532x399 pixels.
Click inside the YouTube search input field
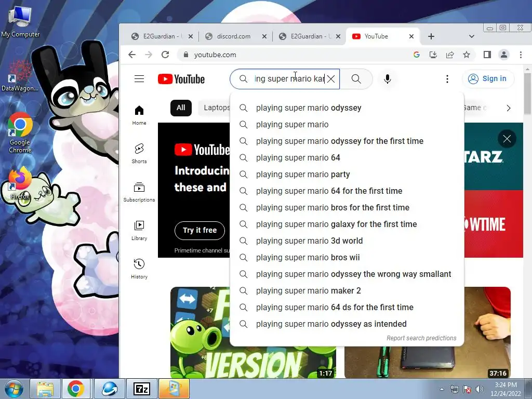289,79
